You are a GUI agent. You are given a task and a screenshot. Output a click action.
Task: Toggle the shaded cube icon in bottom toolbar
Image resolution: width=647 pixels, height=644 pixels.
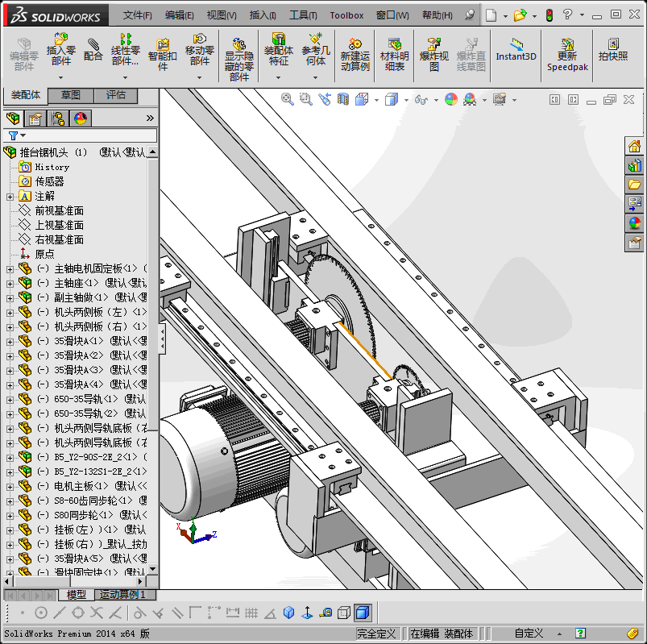pyautogui.click(x=363, y=613)
